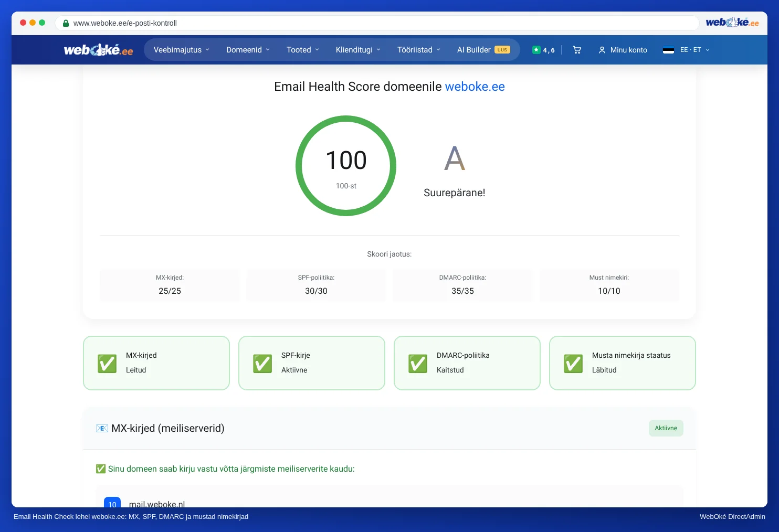The height and width of the screenshot is (532, 779).
Task: Click the SPF-poliitika 30/30 score cell
Action: (316, 285)
